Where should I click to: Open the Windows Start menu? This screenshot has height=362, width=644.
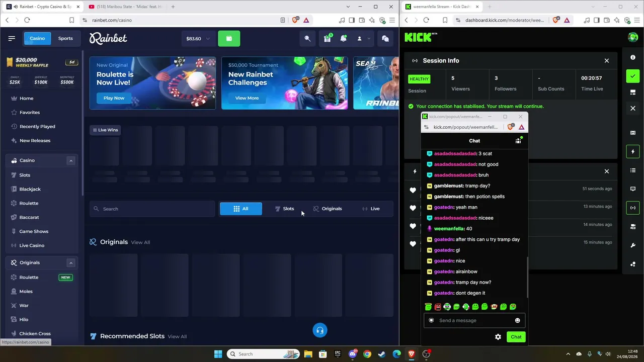coord(218,354)
